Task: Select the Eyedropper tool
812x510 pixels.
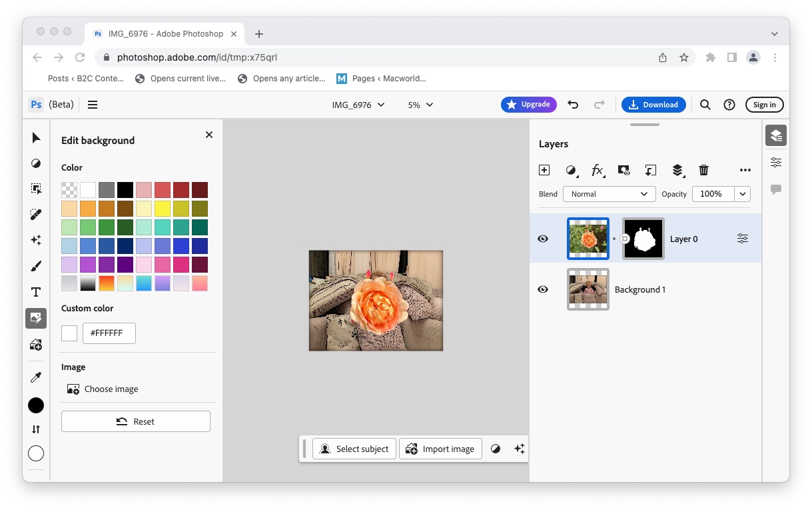Action: [36, 377]
